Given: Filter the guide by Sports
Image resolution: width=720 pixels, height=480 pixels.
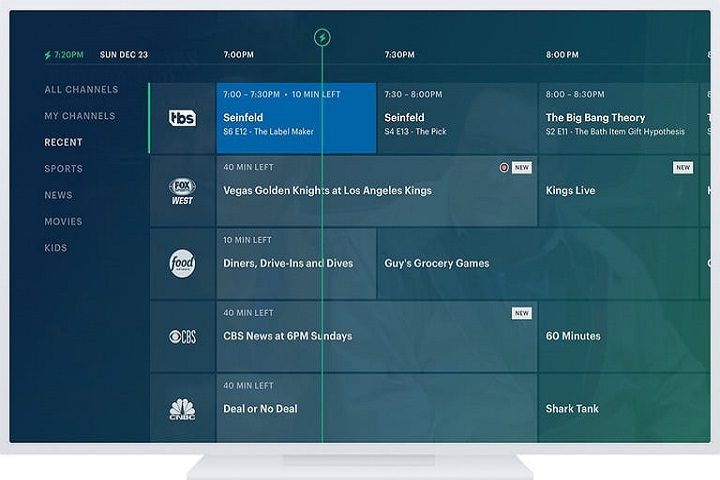Looking at the screenshot, I should [x=63, y=169].
